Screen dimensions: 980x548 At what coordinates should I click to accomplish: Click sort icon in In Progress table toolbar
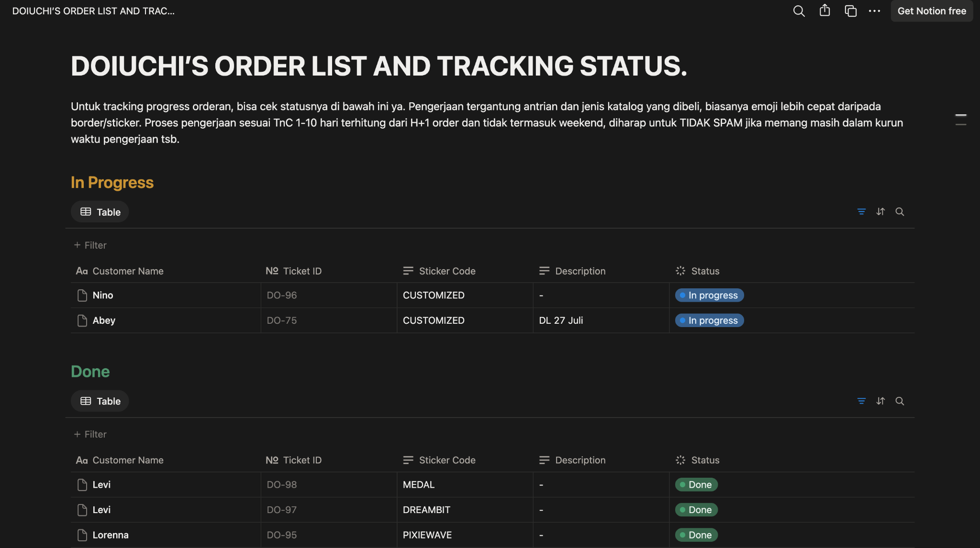click(x=880, y=211)
